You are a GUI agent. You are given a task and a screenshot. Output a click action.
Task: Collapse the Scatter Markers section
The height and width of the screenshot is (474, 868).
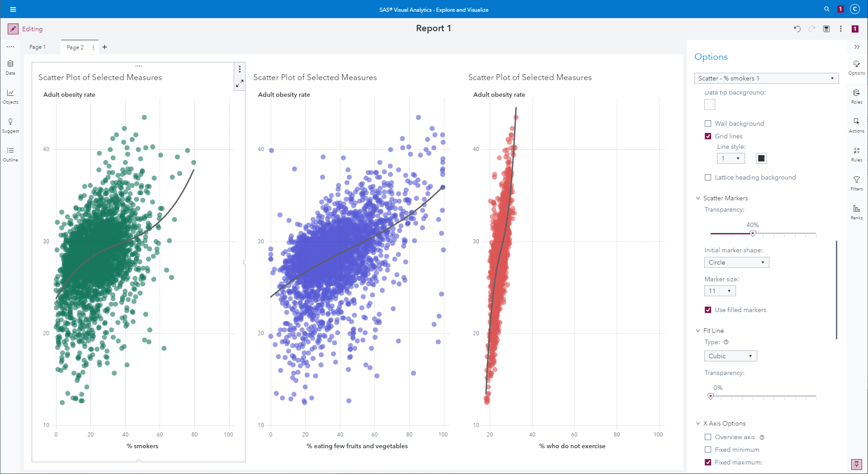coord(698,198)
